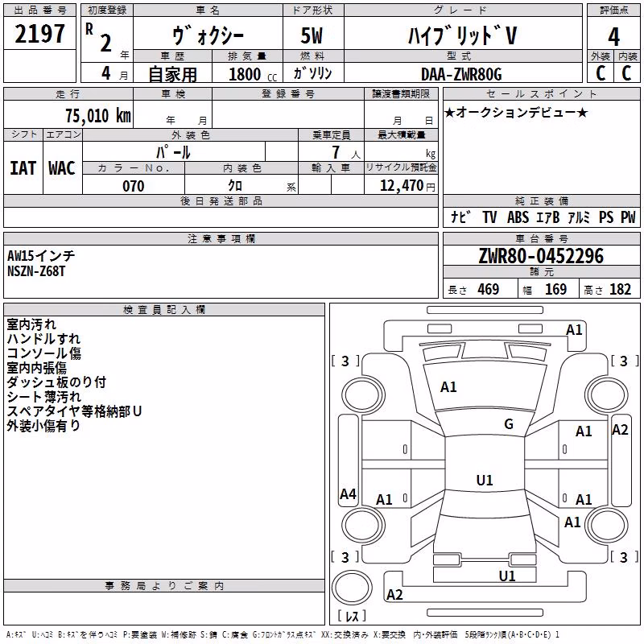Select the G windshield mark on diagram
644x644 pixels.
[x=509, y=423]
